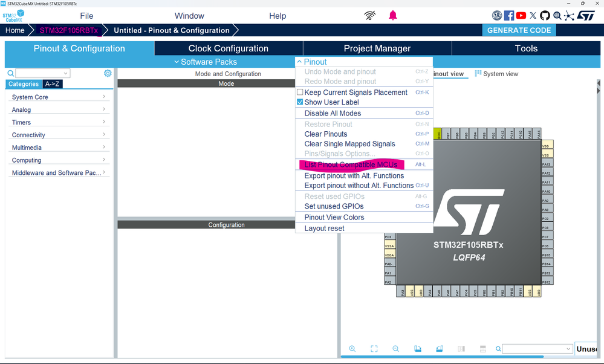Click the ST community network icon
This screenshot has height=364, width=604.
tap(569, 15)
